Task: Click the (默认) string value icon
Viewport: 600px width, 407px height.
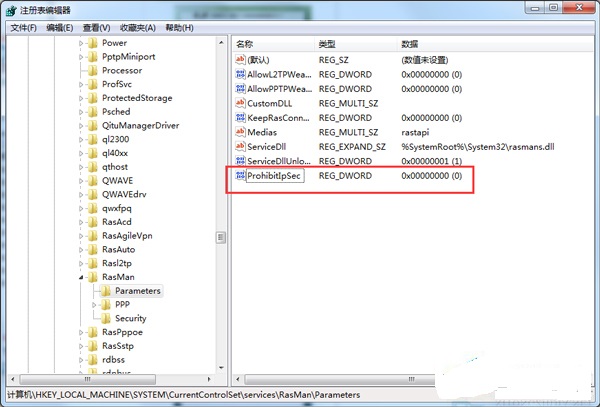Action: [x=240, y=59]
